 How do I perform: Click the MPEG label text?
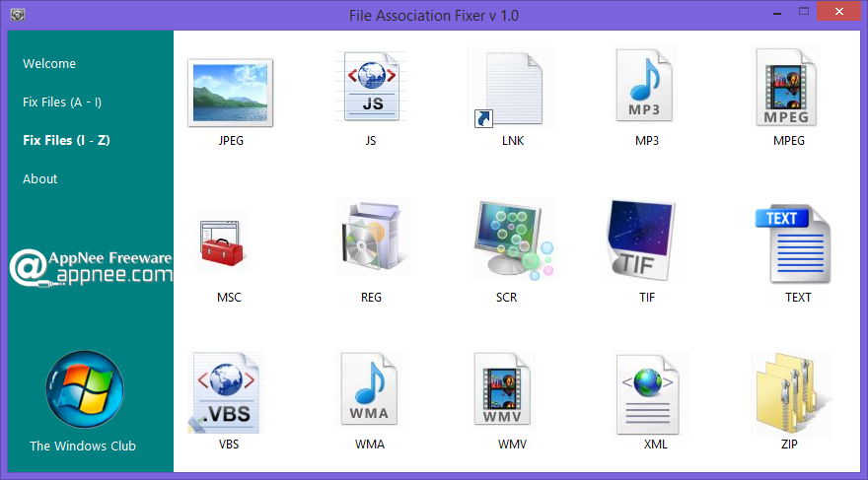coord(789,141)
